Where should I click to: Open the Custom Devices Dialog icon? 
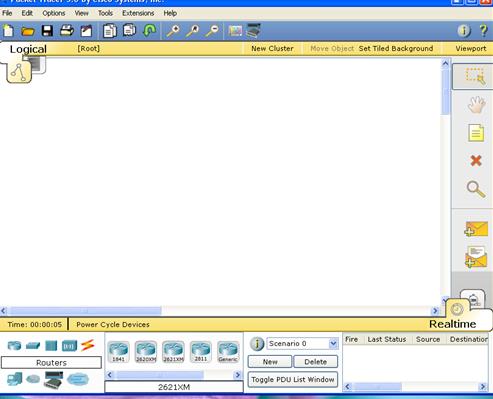(254, 30)
